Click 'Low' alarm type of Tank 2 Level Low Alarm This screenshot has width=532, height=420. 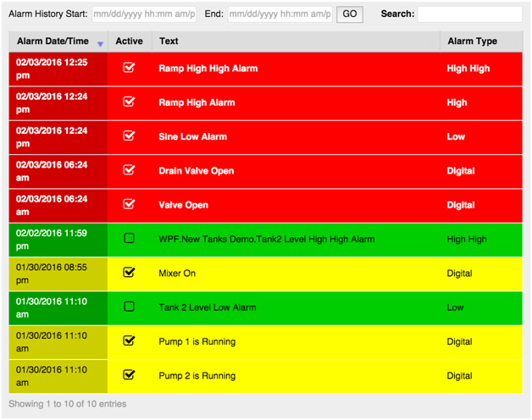click(x=455, y=307)
